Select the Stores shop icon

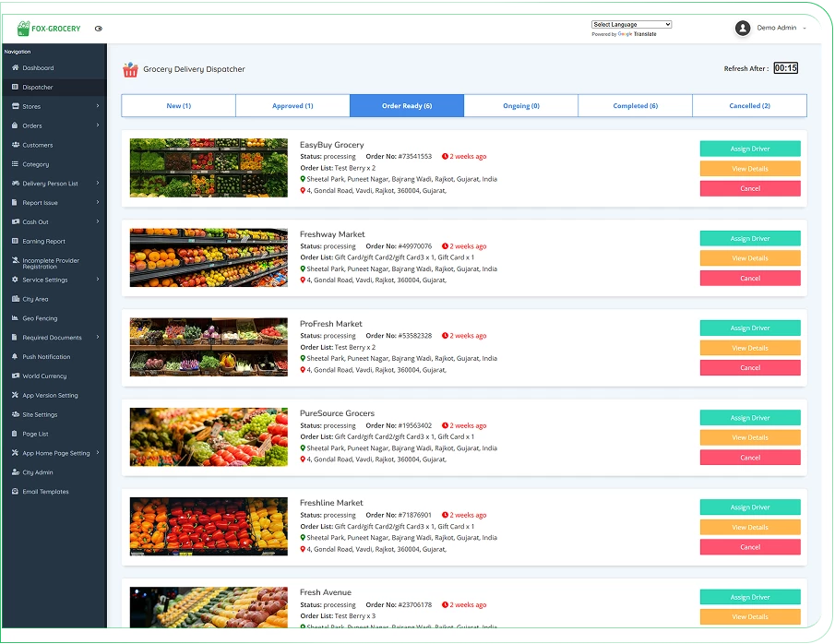click(15, 106)
